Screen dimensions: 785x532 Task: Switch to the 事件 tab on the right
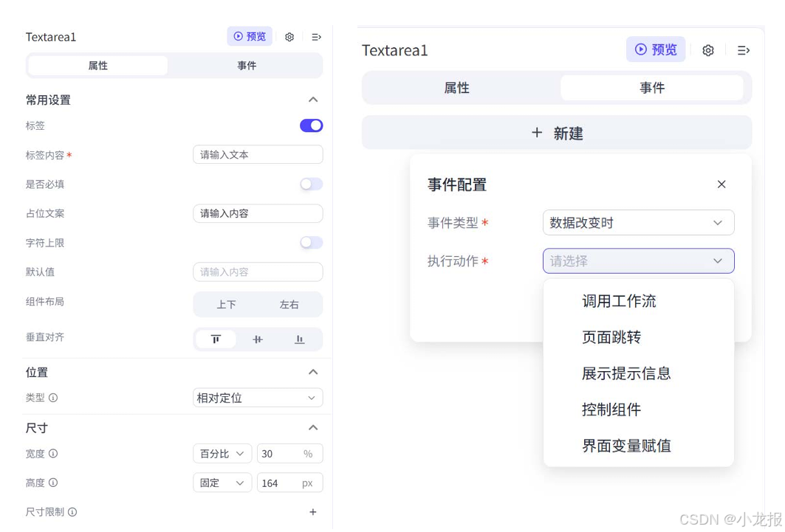click(x=651, y=87)
